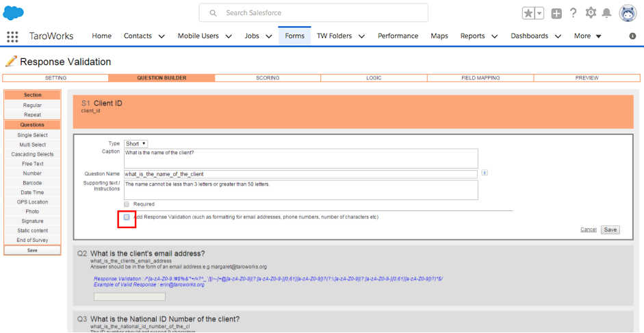Click the sidebar Save button
Viewport: 644px width, 333px height.
click(32, 250)
